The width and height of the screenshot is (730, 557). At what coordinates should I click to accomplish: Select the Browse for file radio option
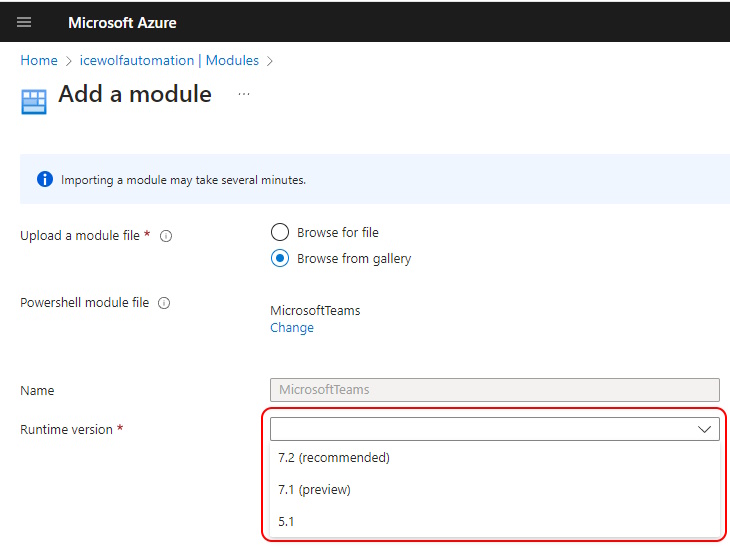click(x=279, y=232)
